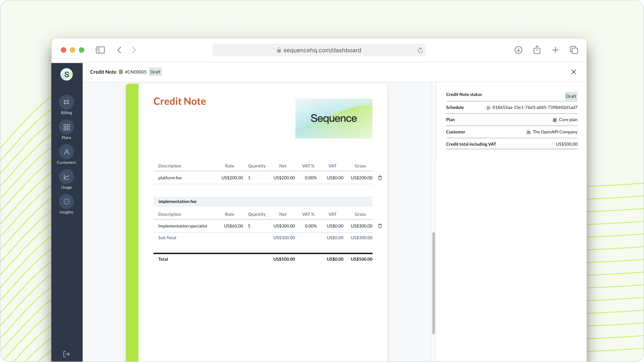Image resolution: width=644 pixels, height=362 pixels.
Task: Toggle the Draft status button
Action: 571,96
